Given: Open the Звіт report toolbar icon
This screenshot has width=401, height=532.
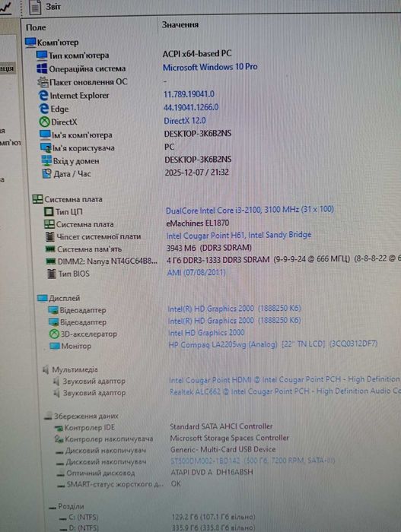Looking at the screenshot, I should [36, 7].
